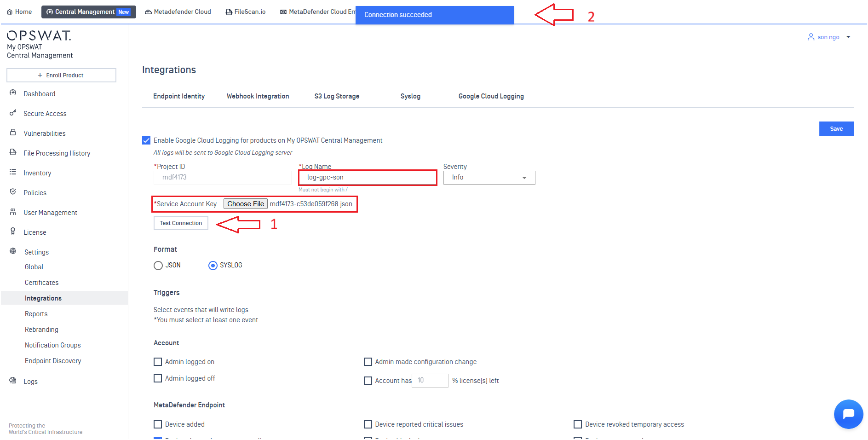
Task: Click the Integrations page heading
Action: click(169, 69)
